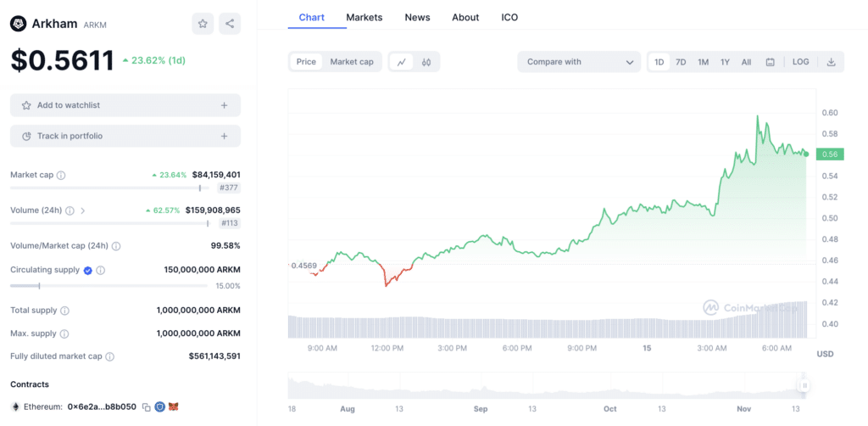Select the Price chart toggle

click(306, 62)
